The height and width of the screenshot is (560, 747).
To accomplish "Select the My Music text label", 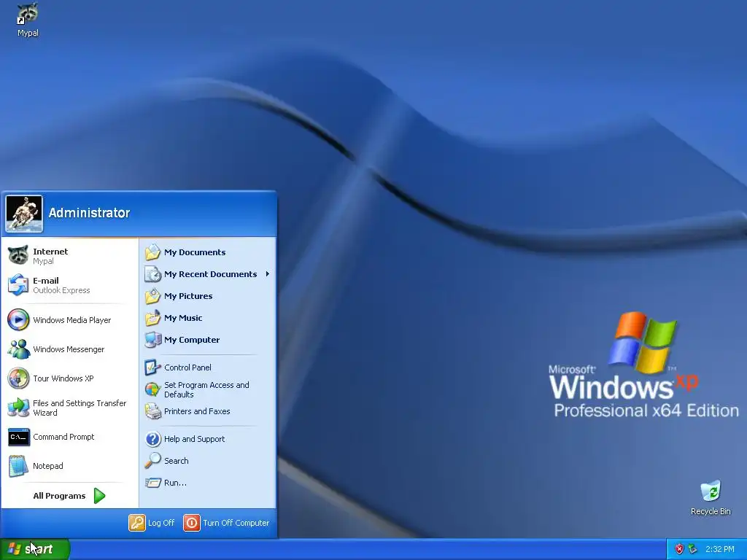I will click(x=183, y=318).
